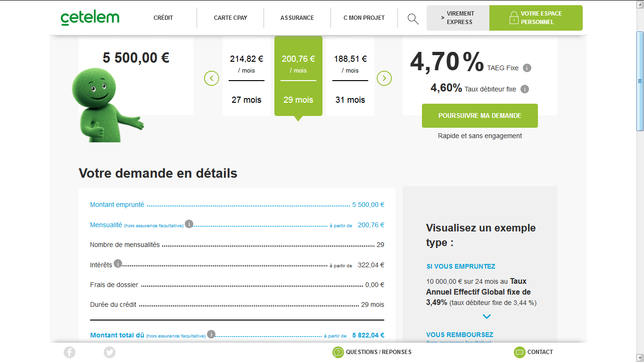This screenshot has width=644, height=362.
Task: Click the 322,04 € interest value
Action: [x=371, y=265]
